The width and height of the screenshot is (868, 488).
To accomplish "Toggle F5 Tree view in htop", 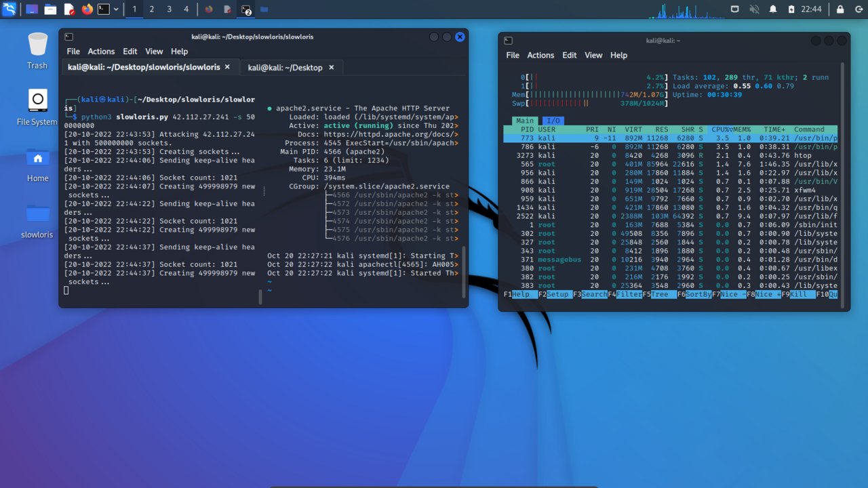I will tap(659, 294).
